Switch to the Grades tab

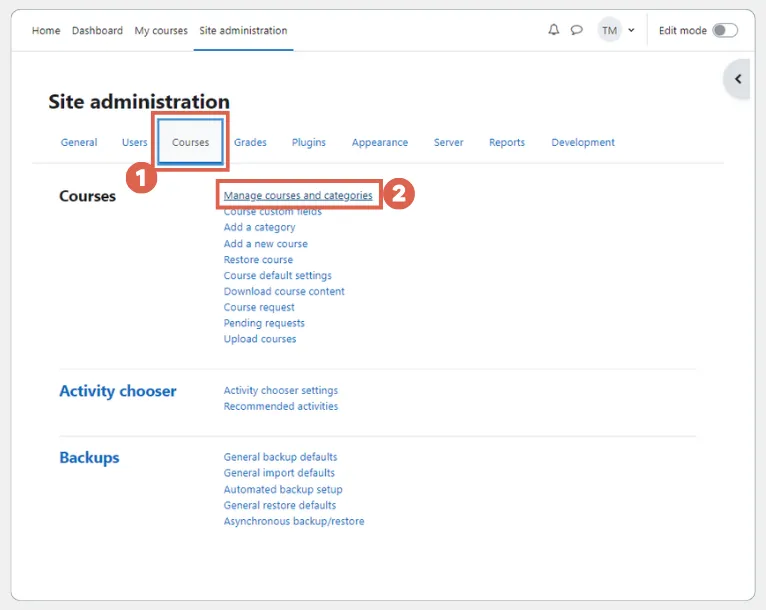point(250,142)
